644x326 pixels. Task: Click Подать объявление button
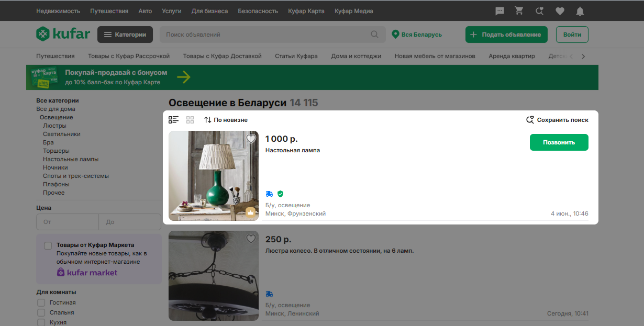[x=506, y=35]
